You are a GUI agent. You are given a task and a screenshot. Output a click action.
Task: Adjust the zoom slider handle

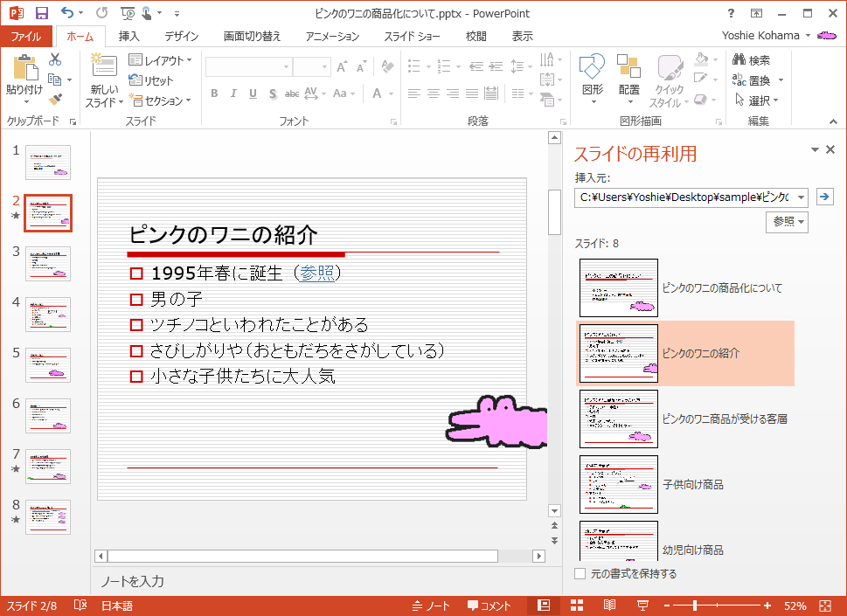(695, 606)
